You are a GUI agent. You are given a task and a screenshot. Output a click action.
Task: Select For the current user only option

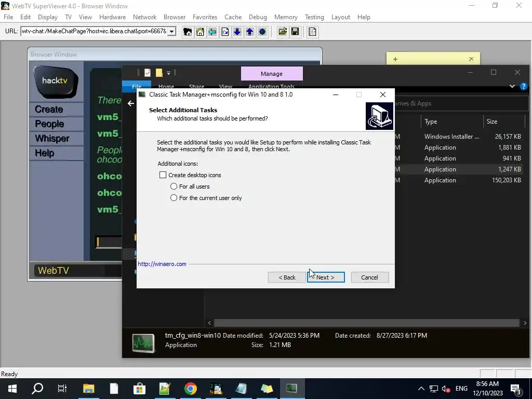174,198
